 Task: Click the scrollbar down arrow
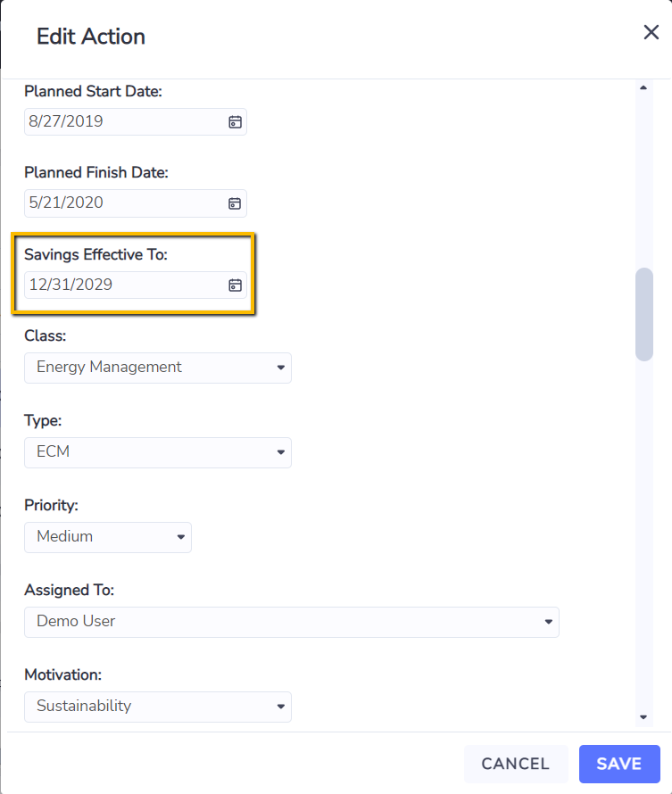pos(643,717)
